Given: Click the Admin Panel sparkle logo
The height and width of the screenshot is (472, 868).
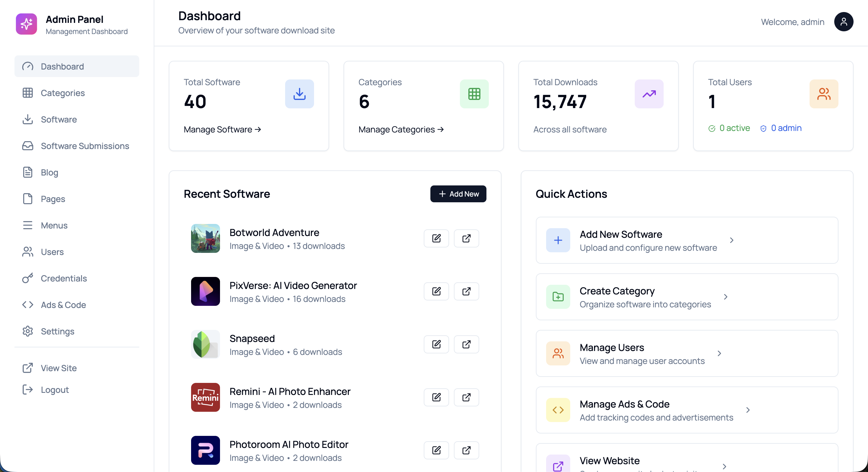Looking at the screenshot, I should click(26, 24).
